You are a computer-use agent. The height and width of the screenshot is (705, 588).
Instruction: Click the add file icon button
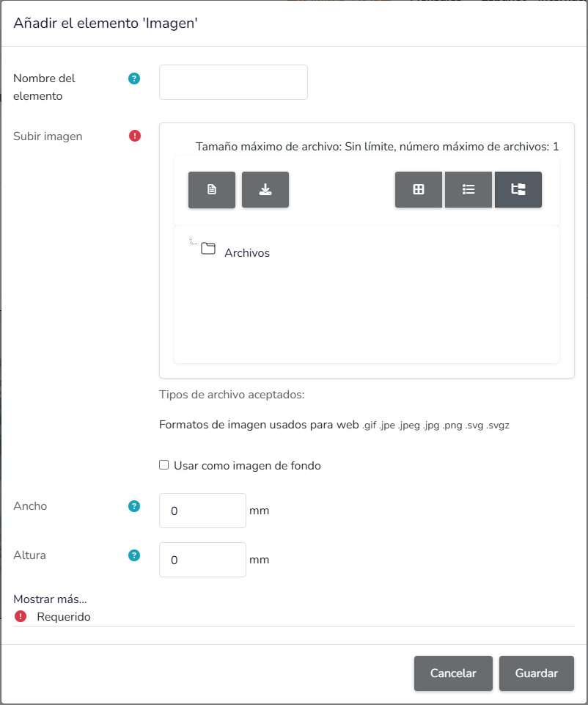coord(212,190)
